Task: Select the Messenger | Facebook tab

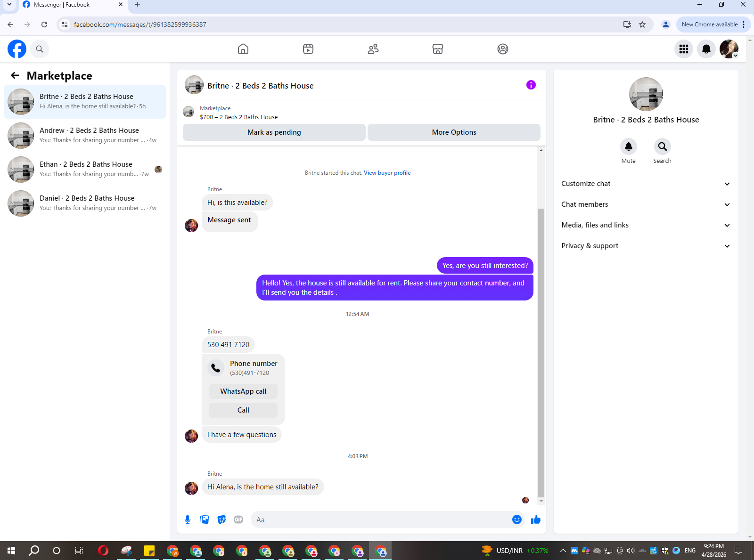Action: coord(73,5)
